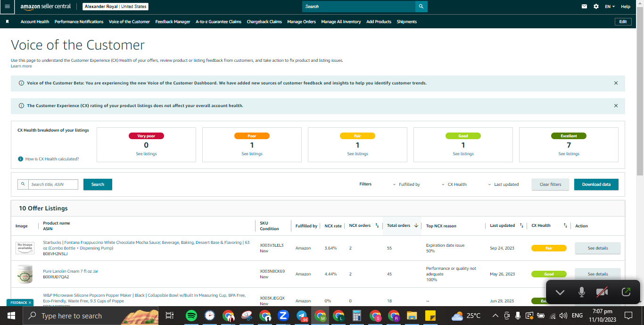Open Manage Orders page
Screen dimensions: 644x325
pyautogui.click(x=302, y=22)
